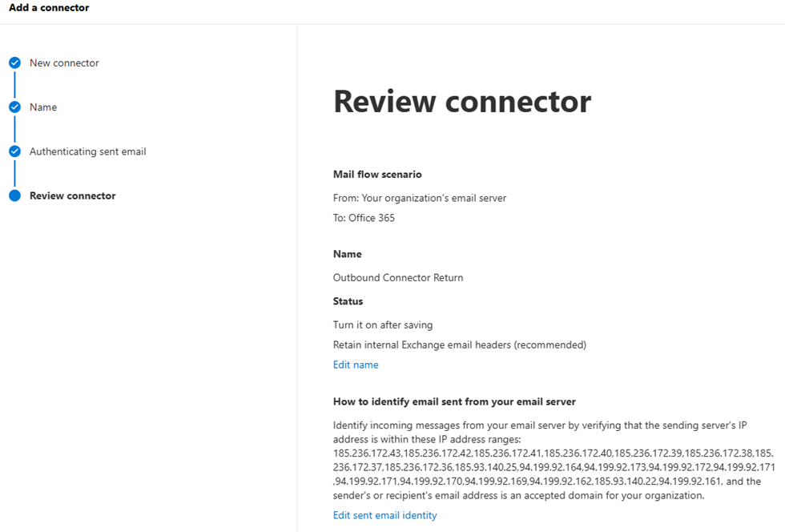Image resolution: width=785 pixels, height=532 pixels.
Task: Open the Edit name link
Action: coord(356,365)
